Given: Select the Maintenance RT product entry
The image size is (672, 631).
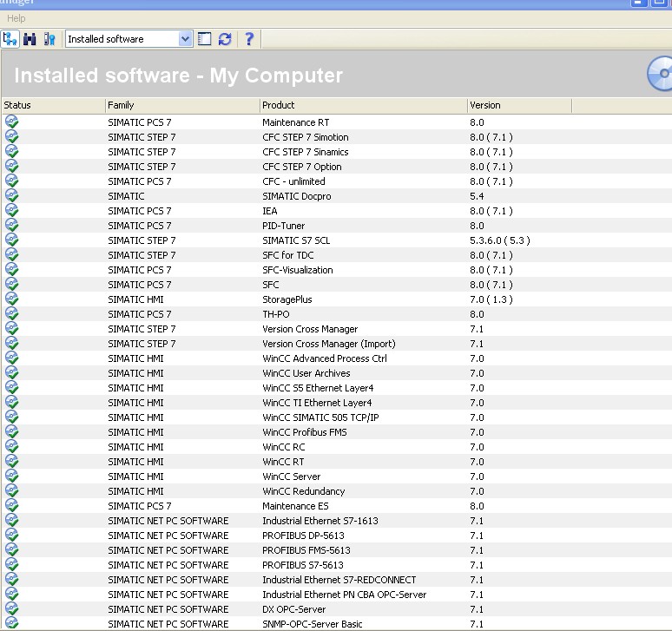Looking at the screenshot, I should (x=296, y=122).
